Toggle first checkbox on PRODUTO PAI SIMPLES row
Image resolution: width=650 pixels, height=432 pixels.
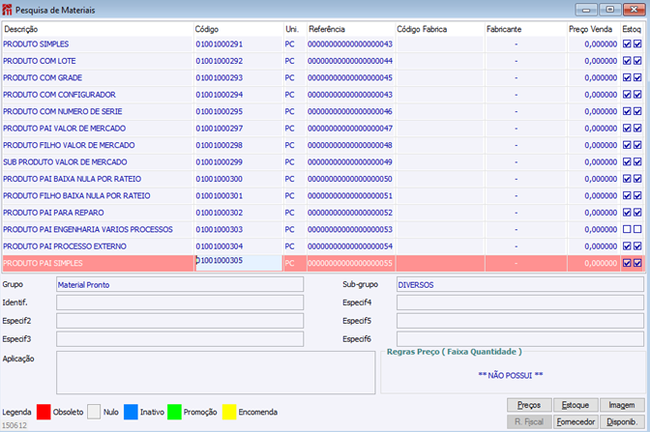[x=627, y=263]
